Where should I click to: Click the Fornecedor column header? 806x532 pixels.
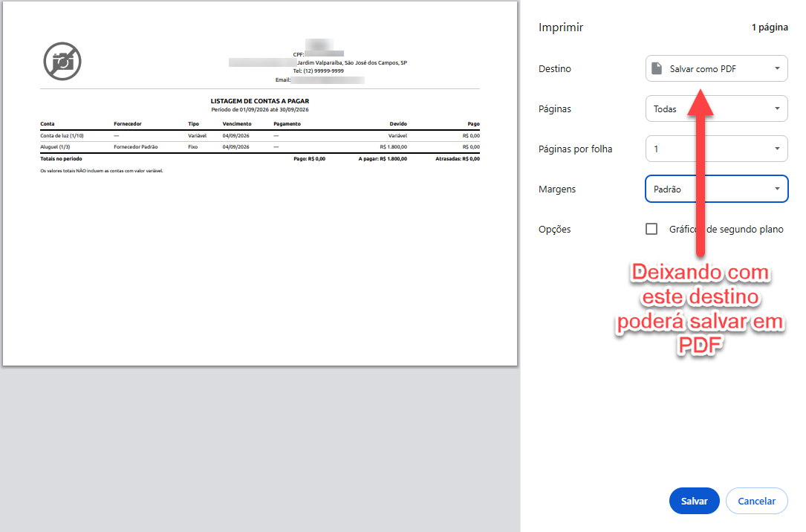pos(128,124)
